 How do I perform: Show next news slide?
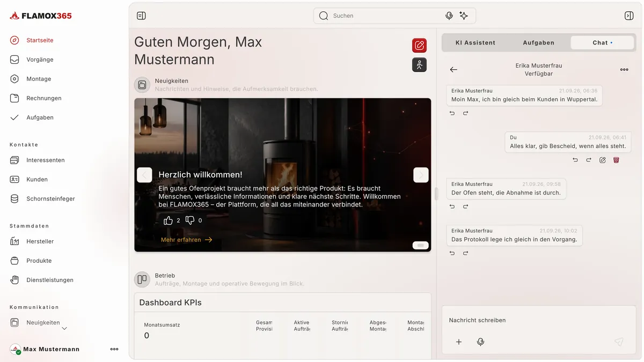[421, 175]
